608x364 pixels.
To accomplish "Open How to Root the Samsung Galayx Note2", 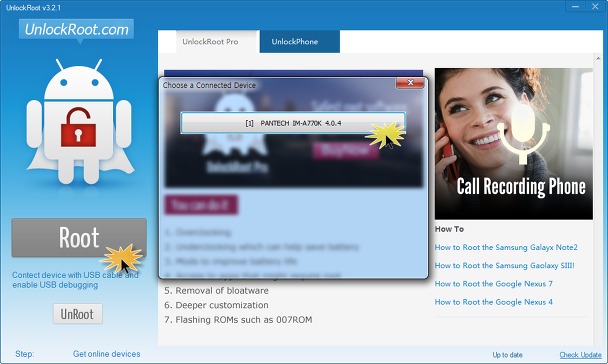I will point(506,247).
